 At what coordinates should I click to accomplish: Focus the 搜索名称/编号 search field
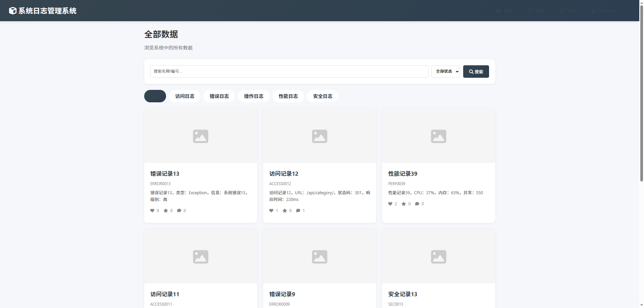(289, 71)
